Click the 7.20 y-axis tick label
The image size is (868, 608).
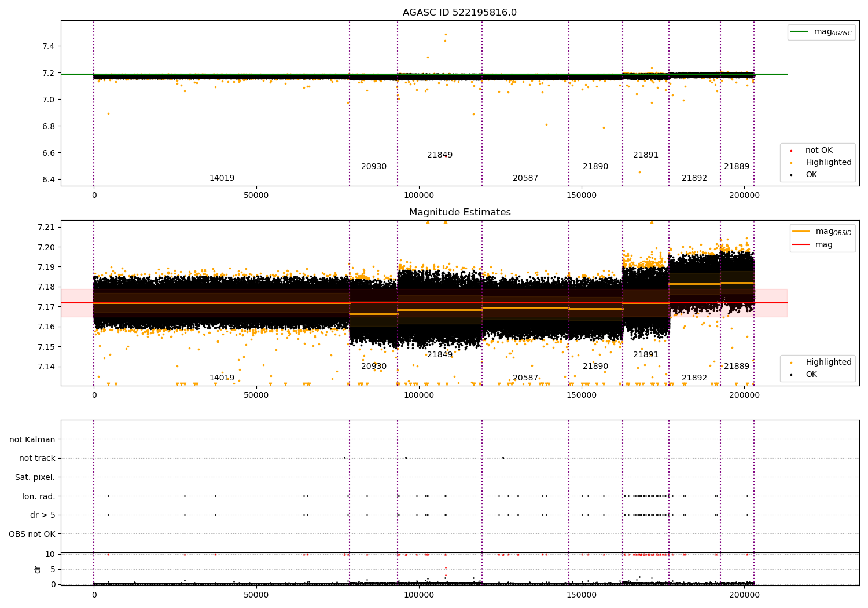pyautogui.click(x=45, y=247)
